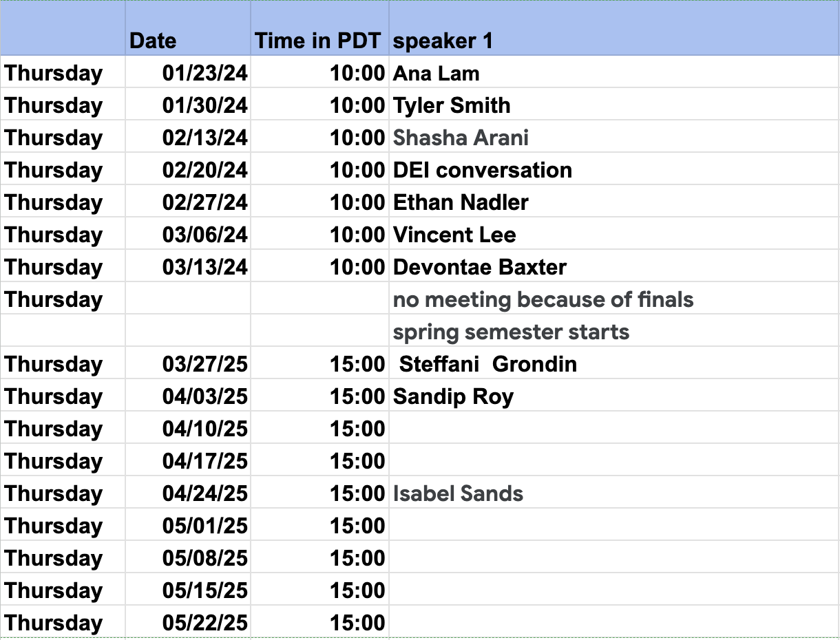840x640 pixels.
Task: Click the speaker 1 header cell
Action: (443, 41)
